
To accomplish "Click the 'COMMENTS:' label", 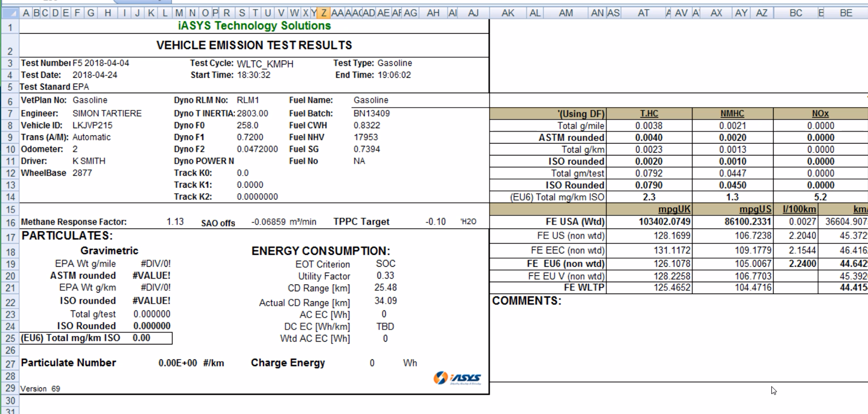I will point(526,301).
